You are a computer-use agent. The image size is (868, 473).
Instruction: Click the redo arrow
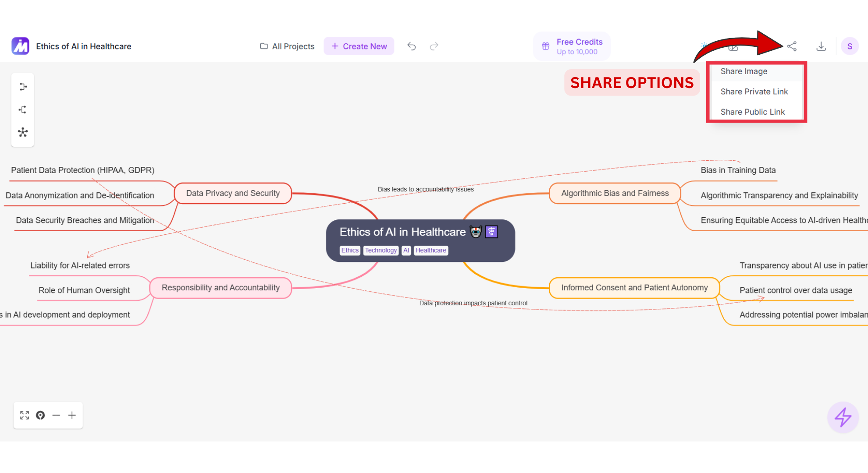click(x=434, y=46)
